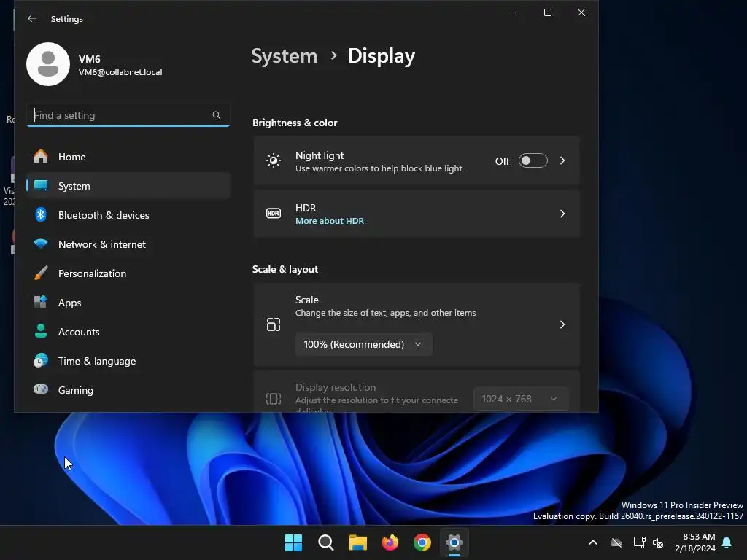Click the Bluetooth icon in the sidebar
747x560 pixels.
point(41,215)
